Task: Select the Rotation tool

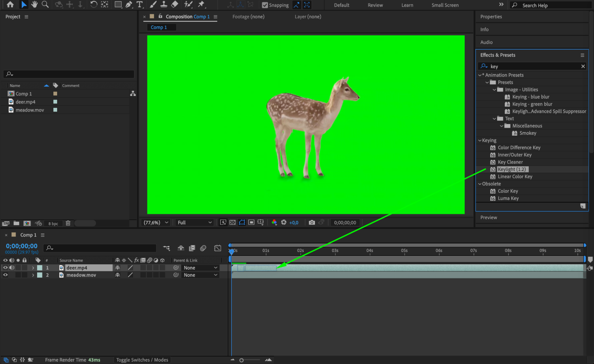Action: click(x=93, y=4)
